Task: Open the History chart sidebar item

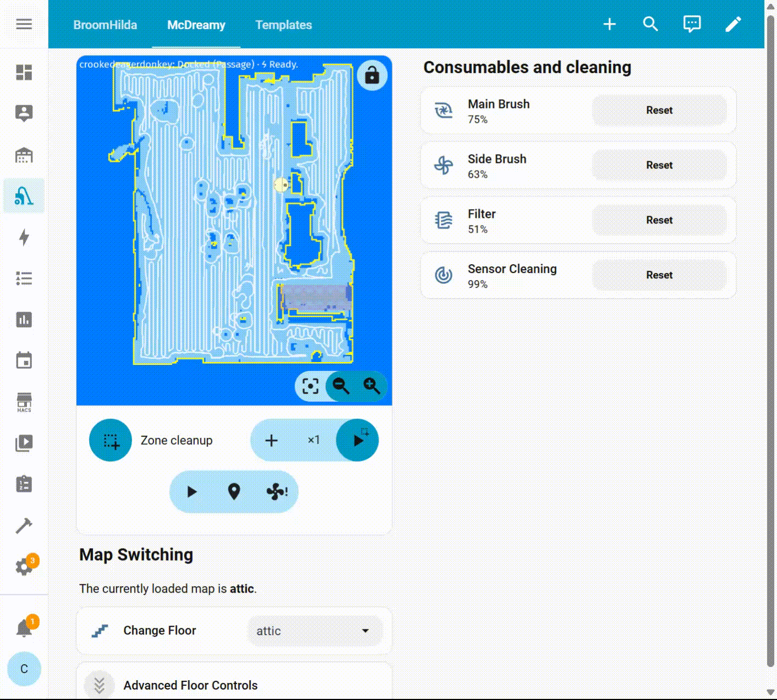Action: [x=24, y=320]
